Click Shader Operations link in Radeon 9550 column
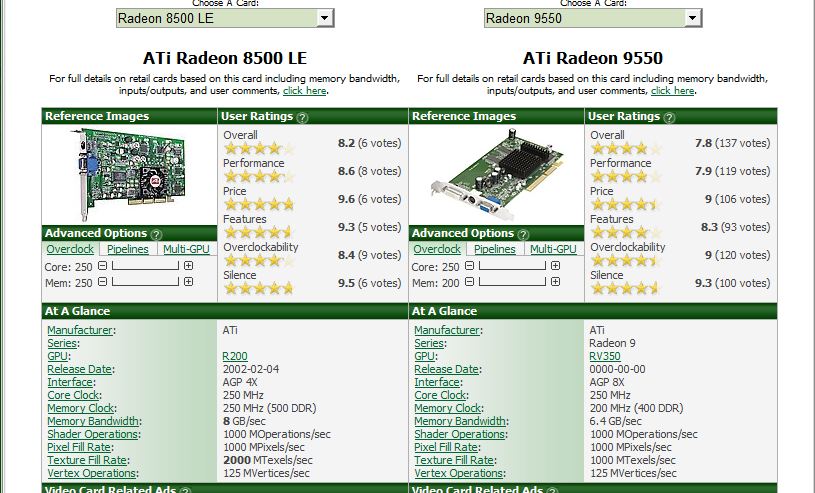815x493 pixels. (x=459, y=434)
